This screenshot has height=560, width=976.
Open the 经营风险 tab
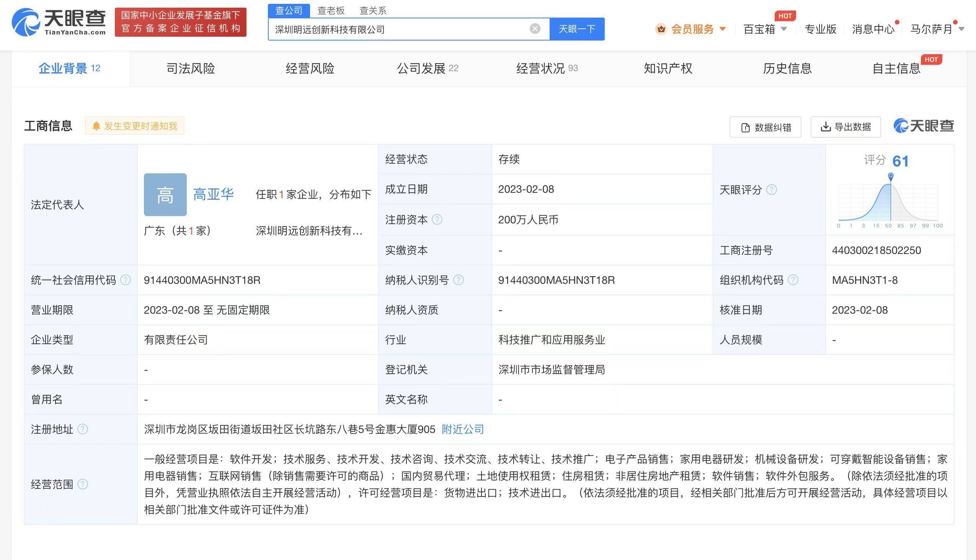coord(310,68)
